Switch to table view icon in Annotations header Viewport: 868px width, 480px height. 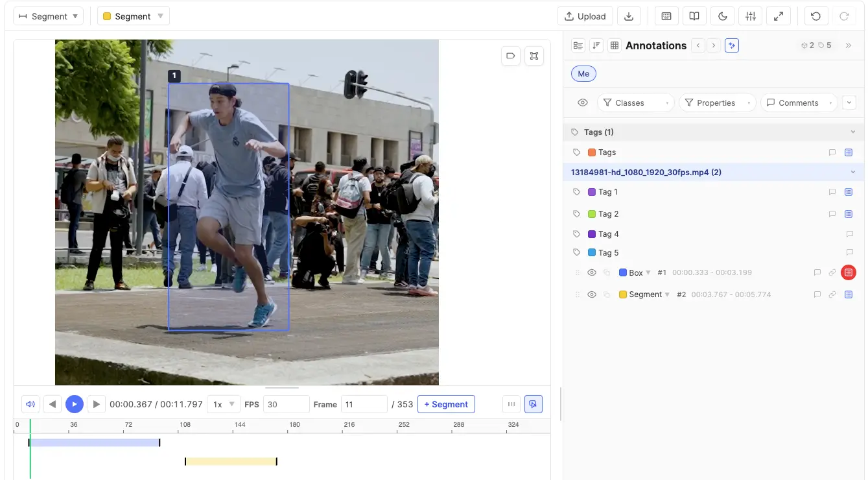click(x=614, y=45)
